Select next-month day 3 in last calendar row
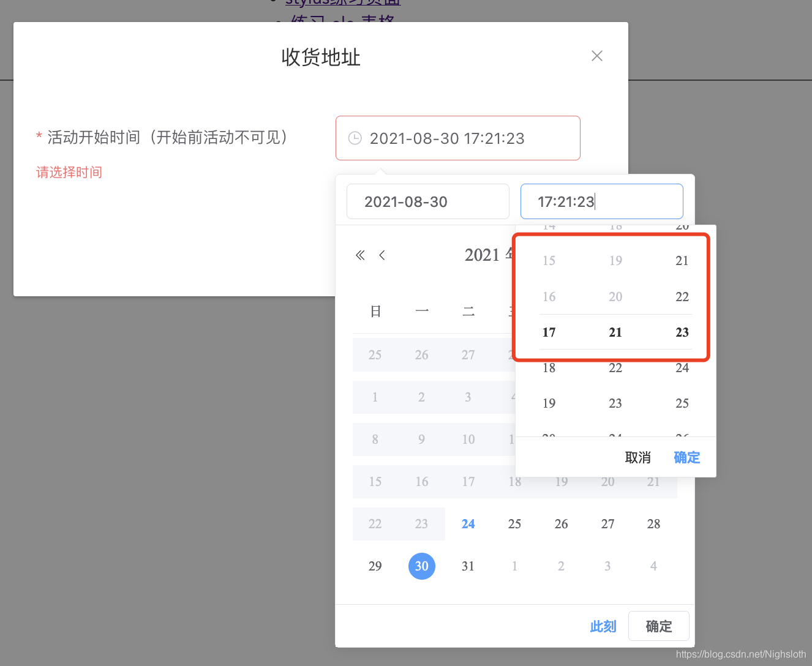 coord(607,566)
